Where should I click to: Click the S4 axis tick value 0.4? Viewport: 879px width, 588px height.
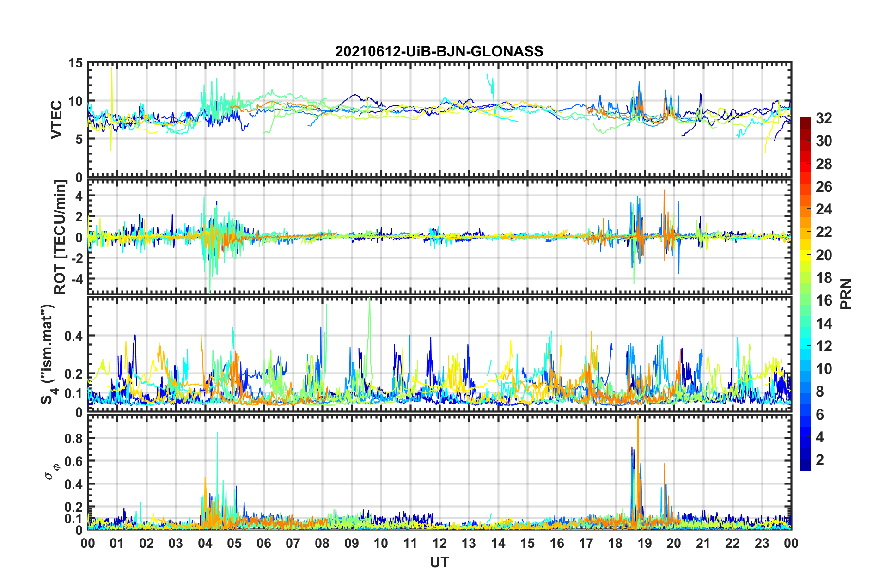(73, 336)
